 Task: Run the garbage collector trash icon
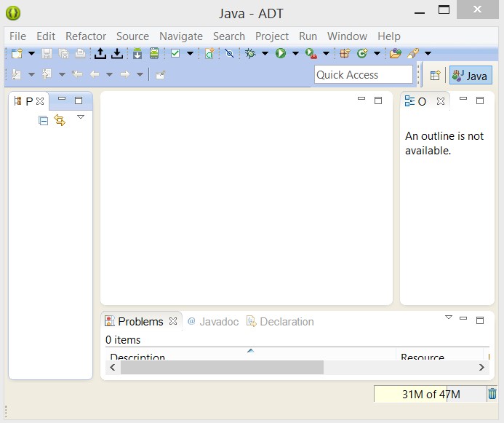tap(492, 394)
